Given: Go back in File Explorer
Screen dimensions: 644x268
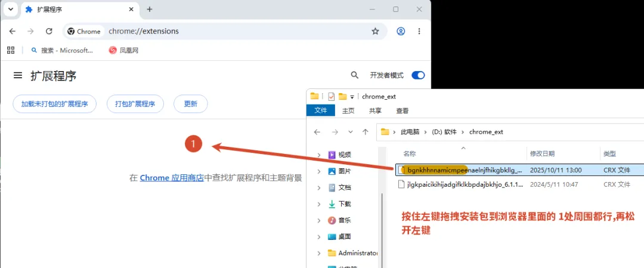Looking at the screenshot, I should coord(317,132).
